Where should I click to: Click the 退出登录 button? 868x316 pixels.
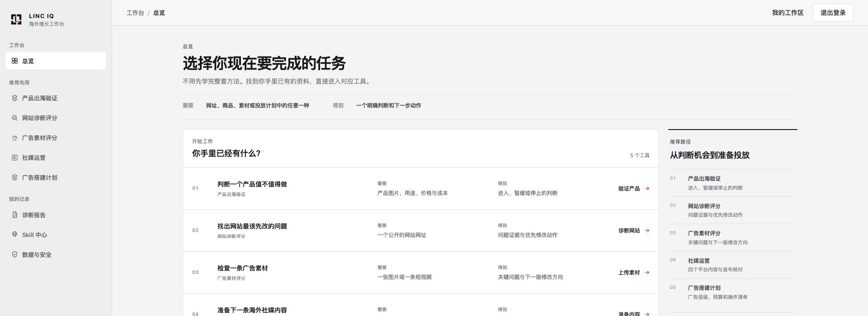click(x=833, y=13)
